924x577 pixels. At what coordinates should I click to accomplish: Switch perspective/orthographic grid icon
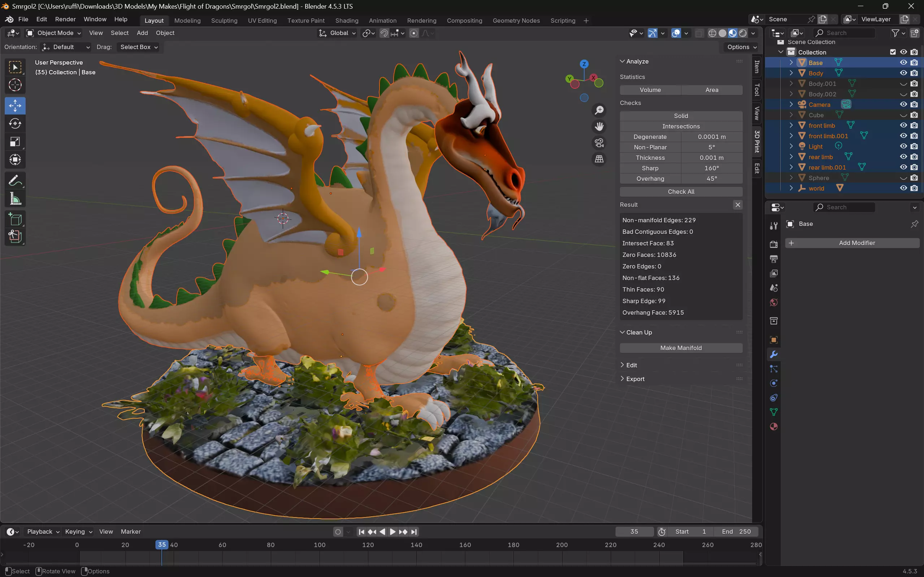[599, 159]
